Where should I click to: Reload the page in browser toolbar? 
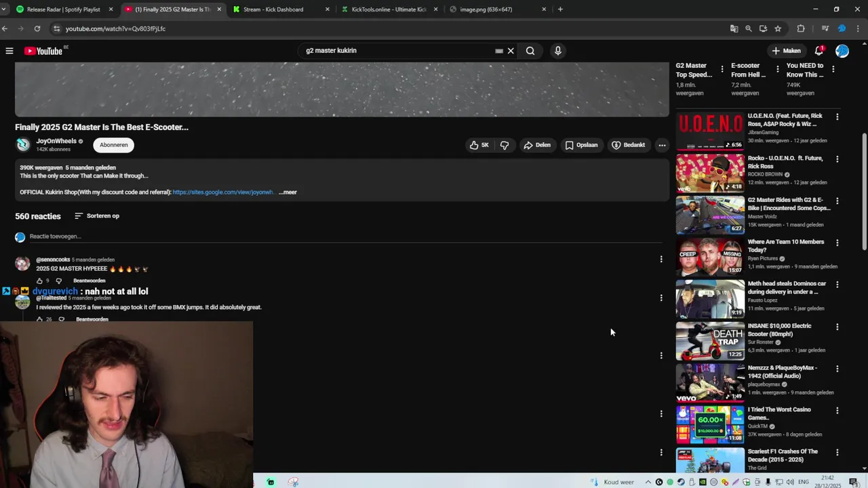pos(37,28)
